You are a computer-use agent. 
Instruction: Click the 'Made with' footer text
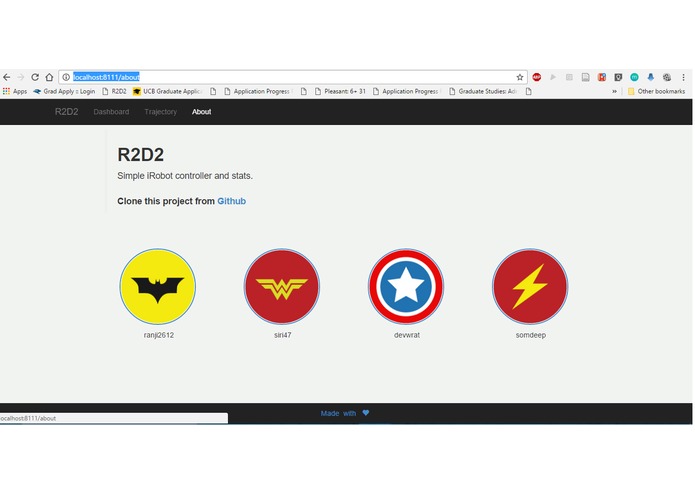338,413
